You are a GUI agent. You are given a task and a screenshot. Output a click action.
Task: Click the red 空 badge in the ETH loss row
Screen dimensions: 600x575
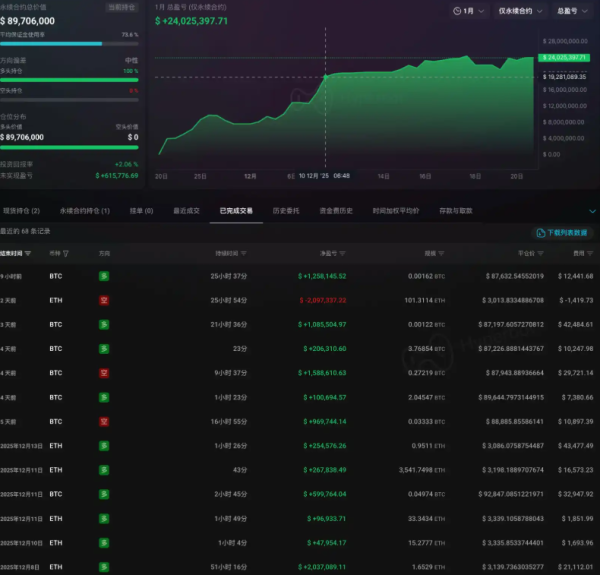pyautogui.click(x=104, y=299)
